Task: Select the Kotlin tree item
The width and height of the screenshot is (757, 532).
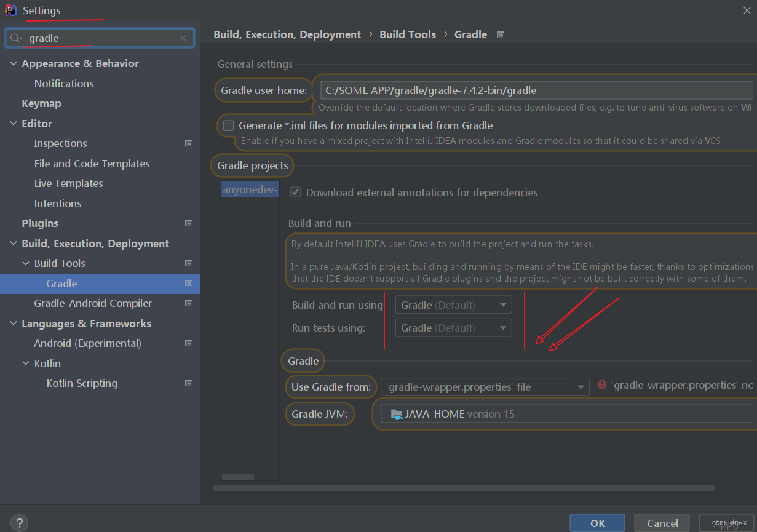Action: click(x=47, y=363)
